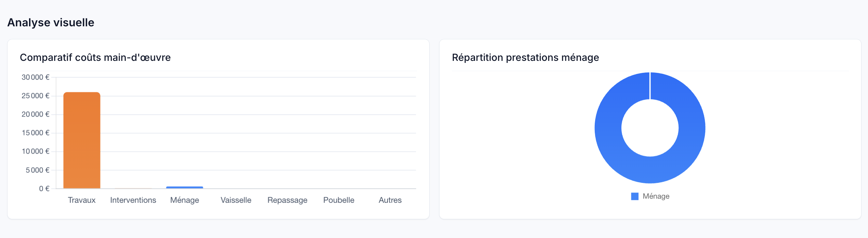This screenshot has height=238, width=868.
Task: Click the Ménage label on bar chart axis
Action: pyautogui.click(x=185, y=200)
